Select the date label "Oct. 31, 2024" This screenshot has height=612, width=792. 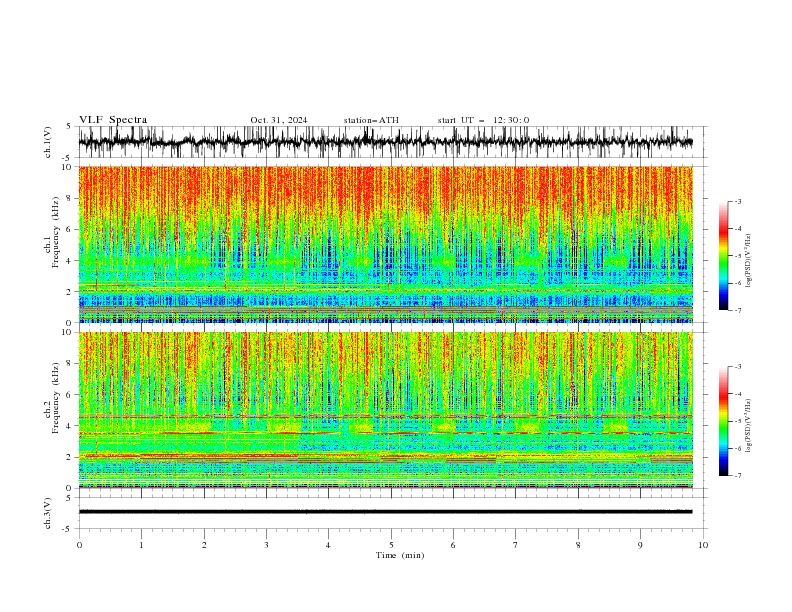click(x=279, y=120)
